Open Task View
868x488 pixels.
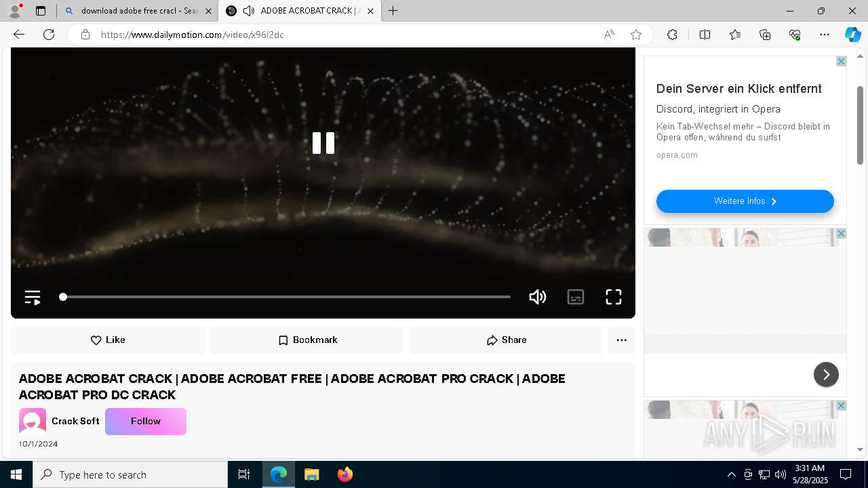pos(244,474)
